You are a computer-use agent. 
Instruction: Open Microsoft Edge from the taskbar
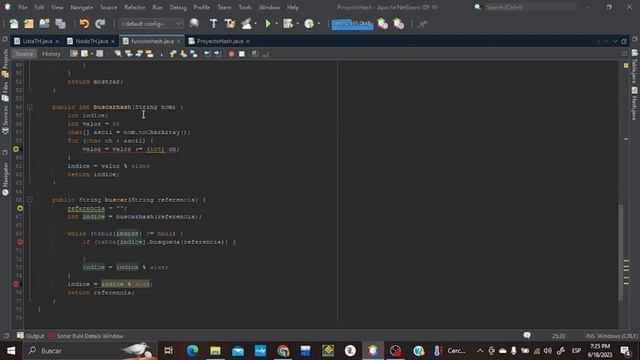(193, 351)
